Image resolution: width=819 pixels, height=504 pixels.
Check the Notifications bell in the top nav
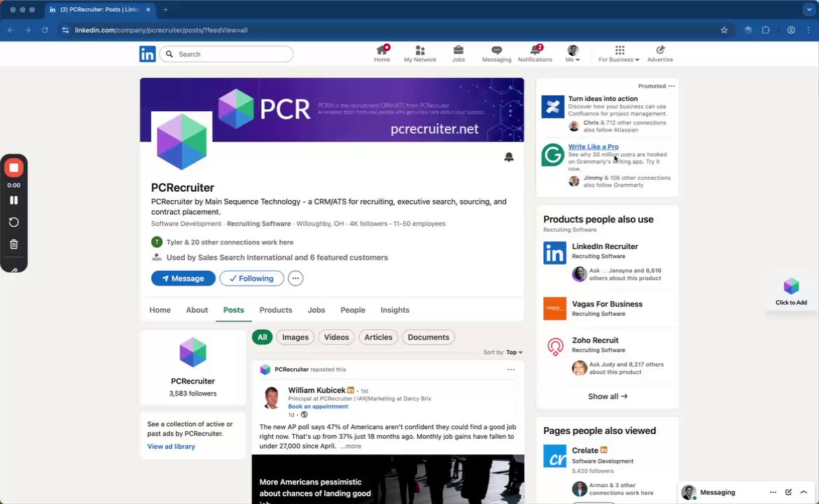click(x=535, y=54)
